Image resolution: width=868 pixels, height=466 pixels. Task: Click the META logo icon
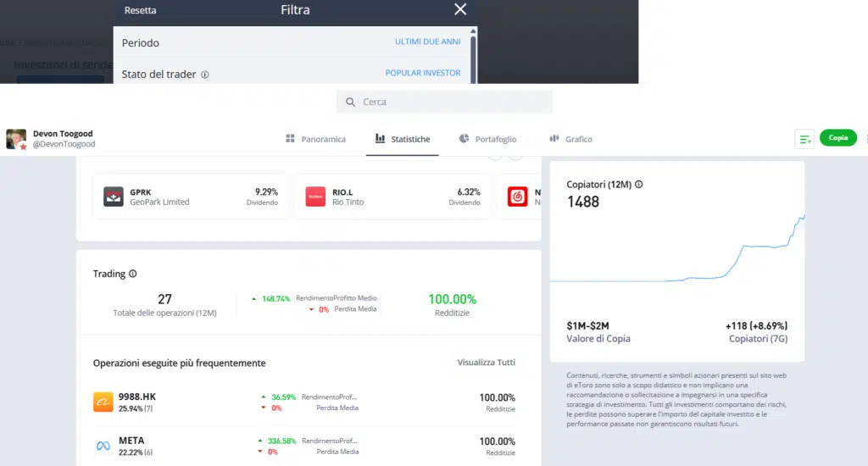[103, 446]
